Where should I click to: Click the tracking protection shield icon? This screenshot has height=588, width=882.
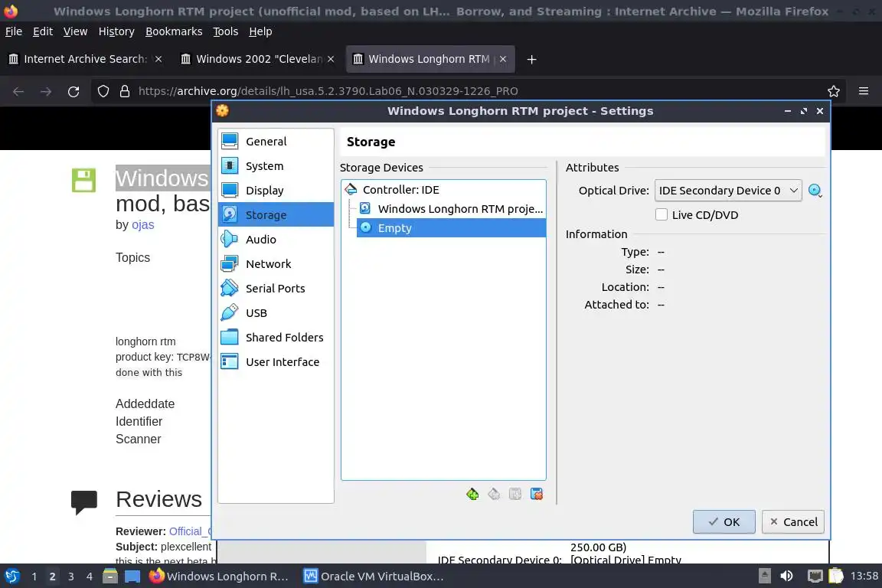103,91
